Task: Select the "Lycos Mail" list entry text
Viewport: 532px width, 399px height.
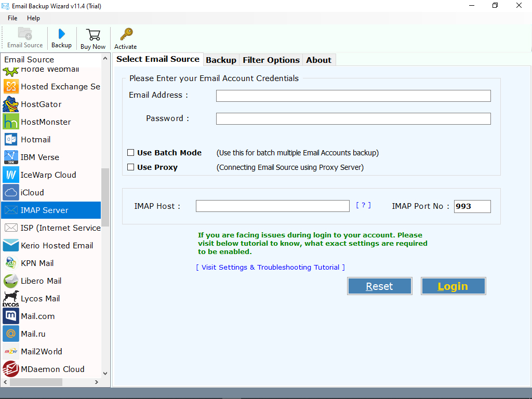Action: [x=41, y=299]
